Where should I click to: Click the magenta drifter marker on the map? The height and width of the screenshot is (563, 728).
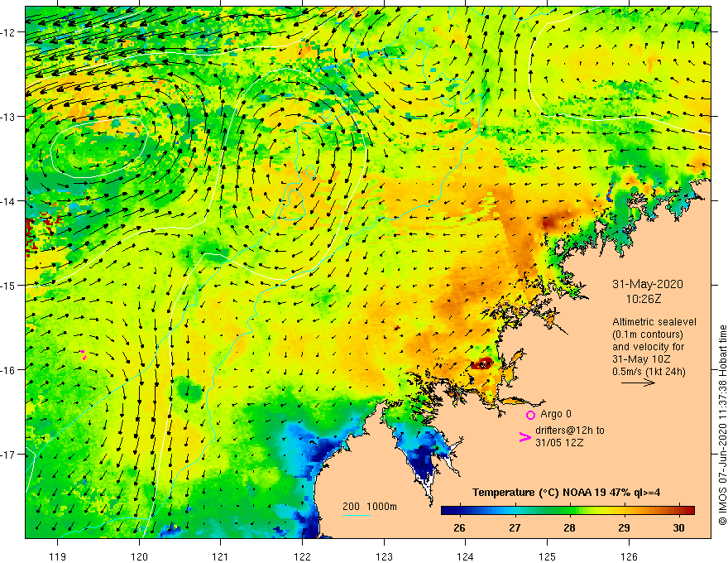[x=83, y=355]
